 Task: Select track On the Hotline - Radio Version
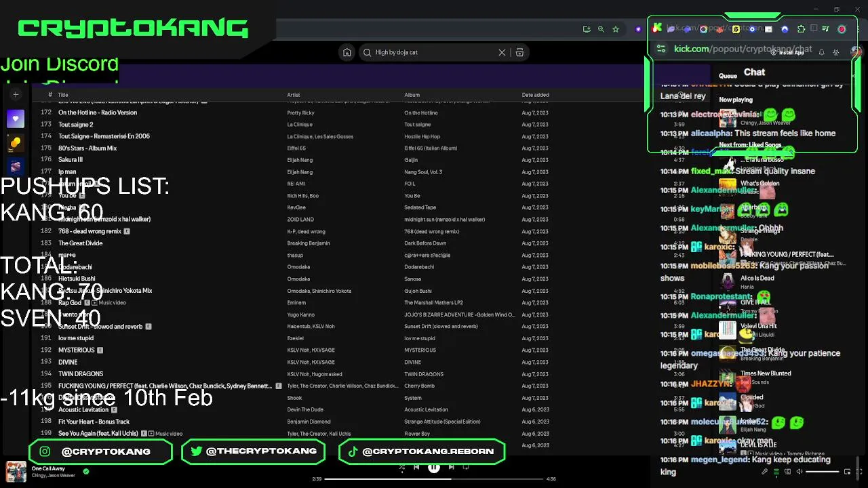pyautogui.click(x=98, y=113)
